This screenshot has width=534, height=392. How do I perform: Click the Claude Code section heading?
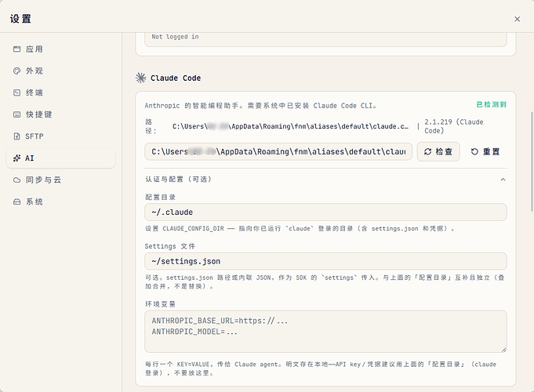tap(176, 78)
